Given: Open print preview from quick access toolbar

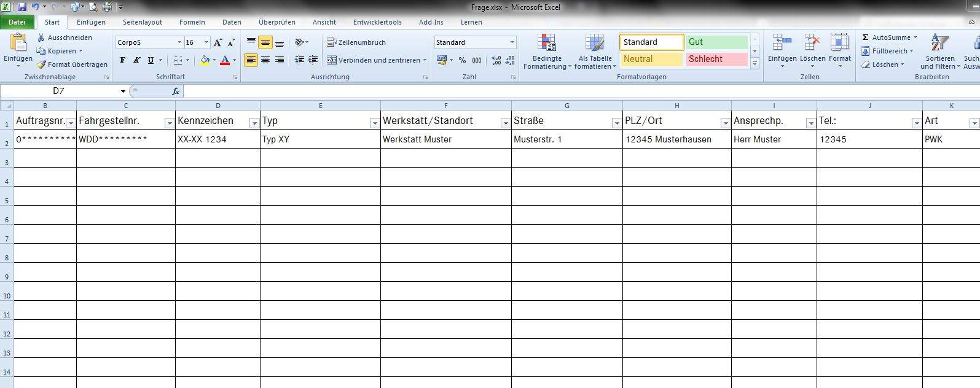Looking at the screenshot, I should [93, 7].
